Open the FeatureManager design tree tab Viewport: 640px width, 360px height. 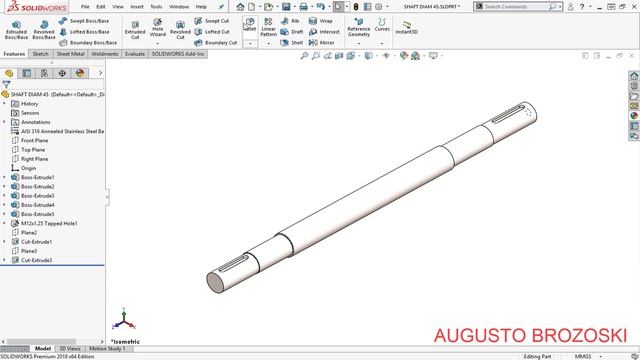(x=9, y=73)
